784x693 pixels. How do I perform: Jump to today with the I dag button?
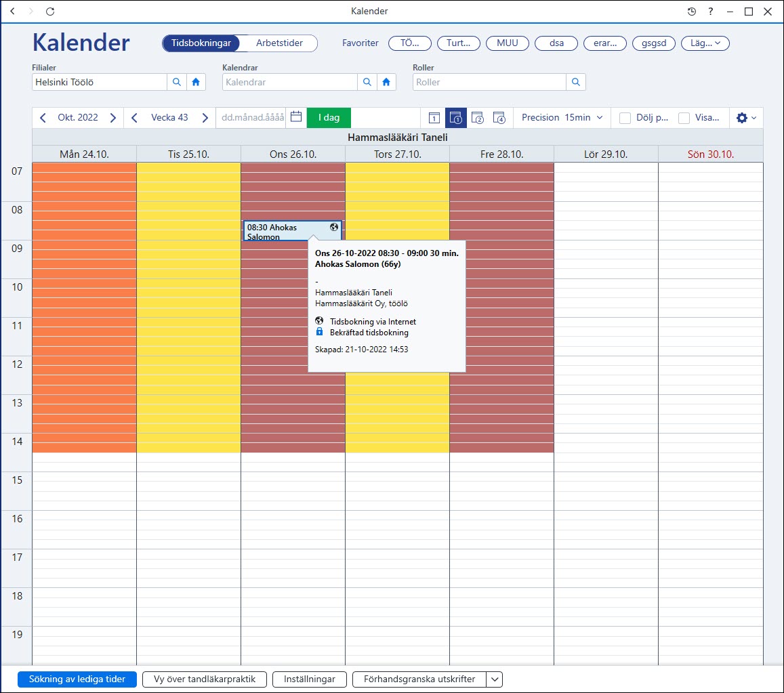coord(329,117)
